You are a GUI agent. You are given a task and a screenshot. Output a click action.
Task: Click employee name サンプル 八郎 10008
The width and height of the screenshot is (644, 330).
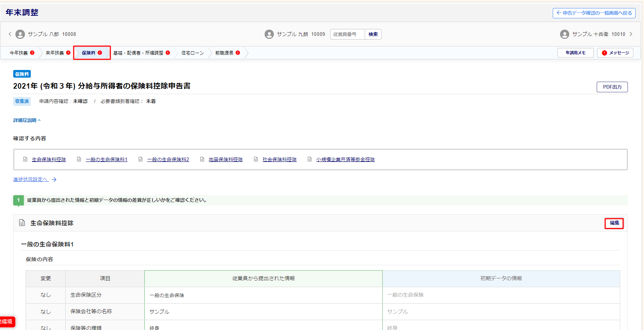[x=52, y=34]
